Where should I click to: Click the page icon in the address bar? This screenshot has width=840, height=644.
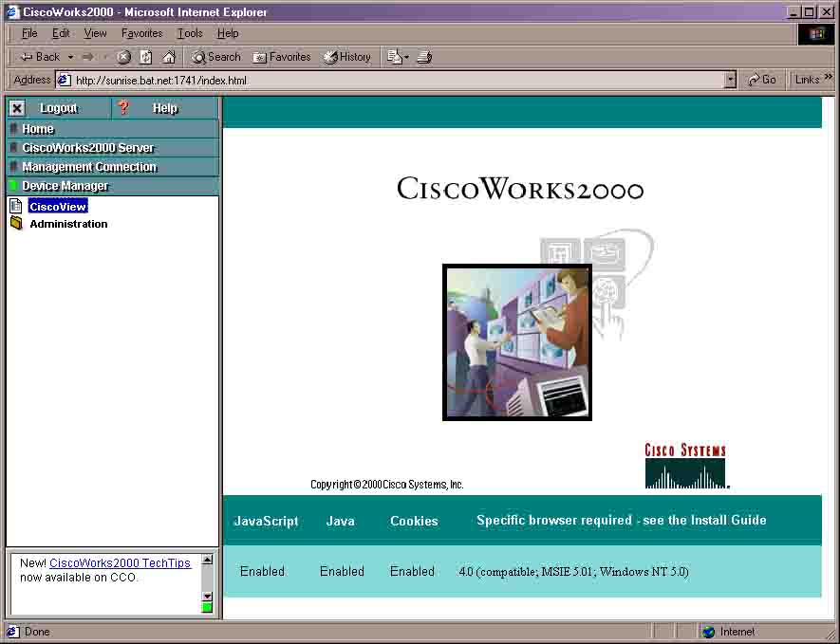click(65, 81)
